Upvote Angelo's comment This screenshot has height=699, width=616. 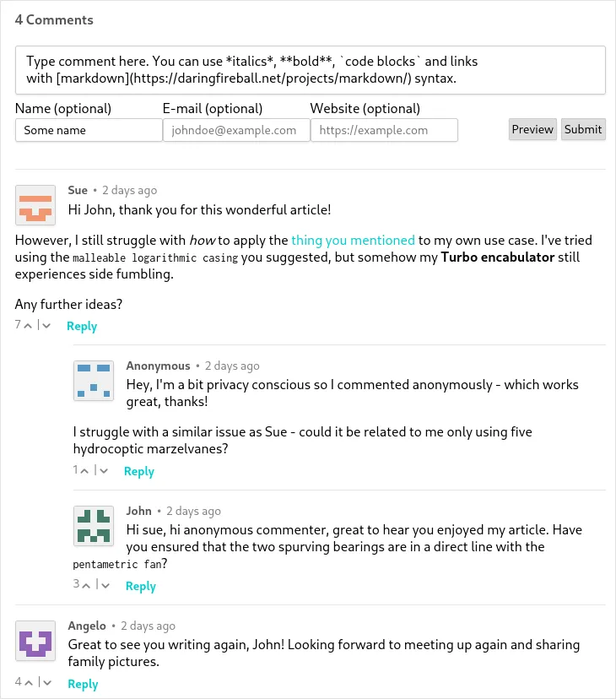click(x=29, y=682)
